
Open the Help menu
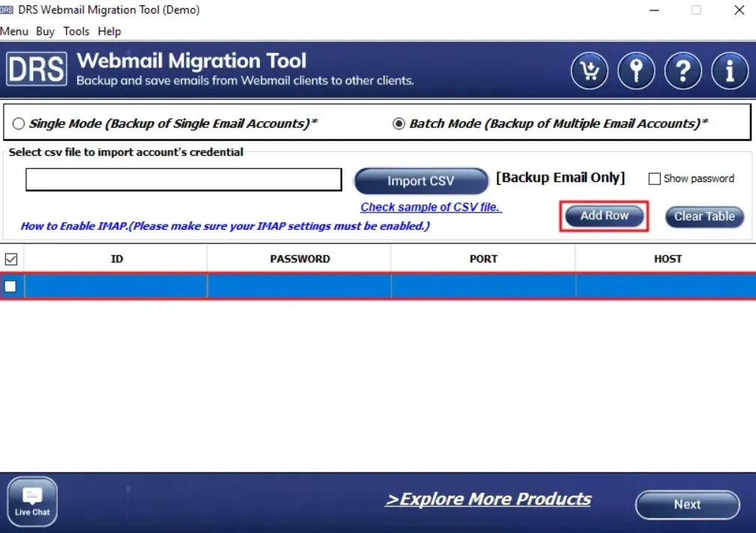tap(109, 31)
